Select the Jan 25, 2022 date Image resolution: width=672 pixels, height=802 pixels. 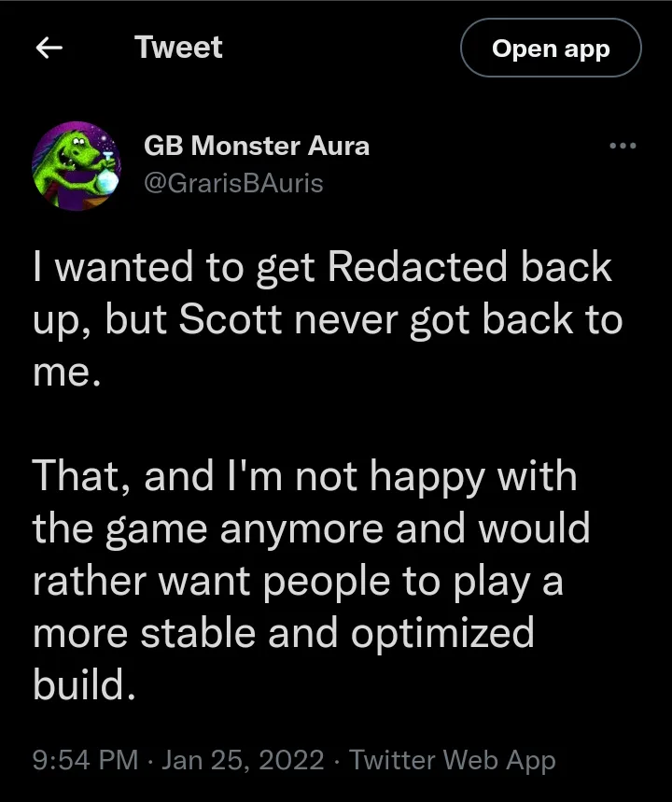coord(243,760)
